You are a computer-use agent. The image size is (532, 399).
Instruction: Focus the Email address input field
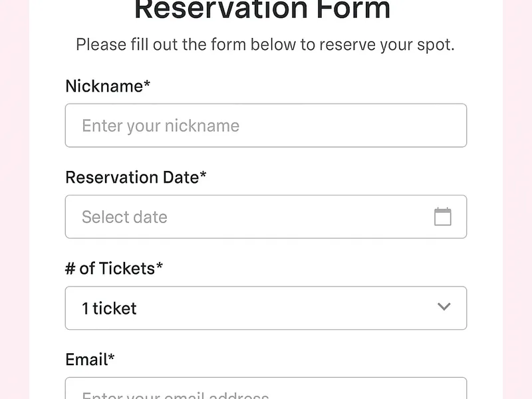266,390
